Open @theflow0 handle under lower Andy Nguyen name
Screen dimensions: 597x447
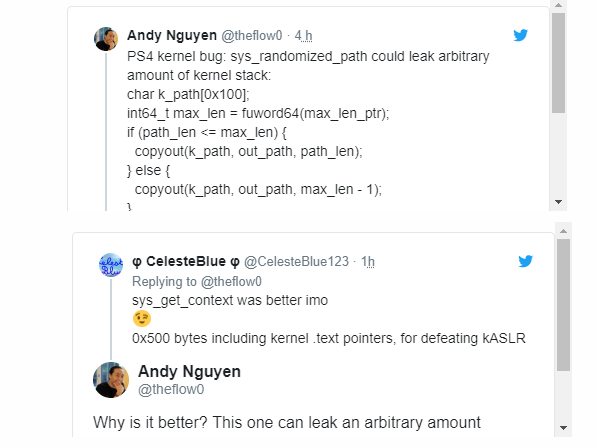coord(171,389)
